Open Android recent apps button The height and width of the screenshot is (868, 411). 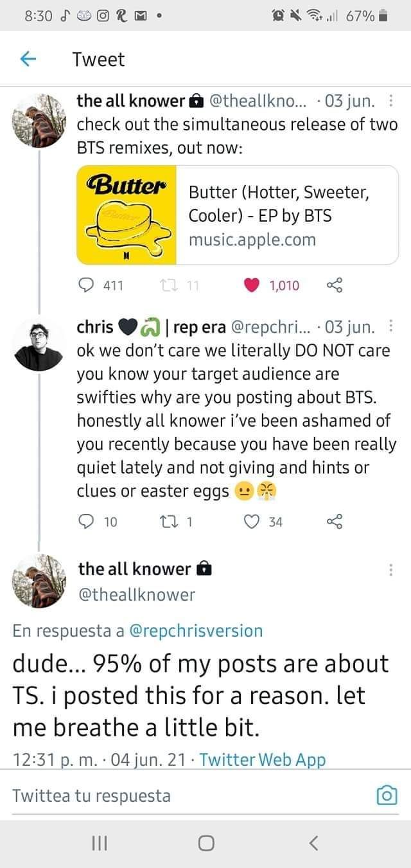point(98,843)
